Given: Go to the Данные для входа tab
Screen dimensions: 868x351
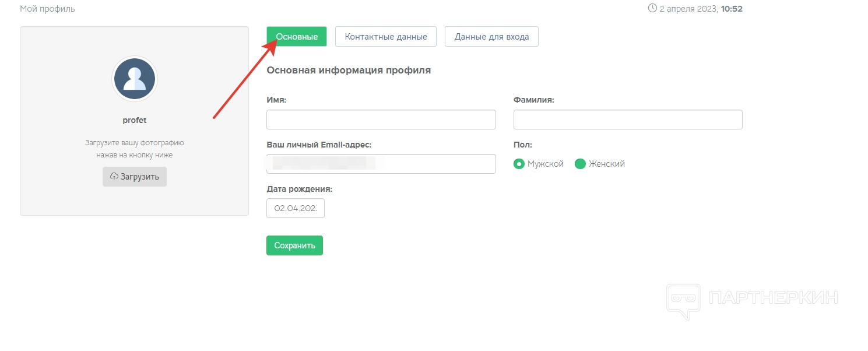Looking at the screenshot, I should (x=491, y=36).
